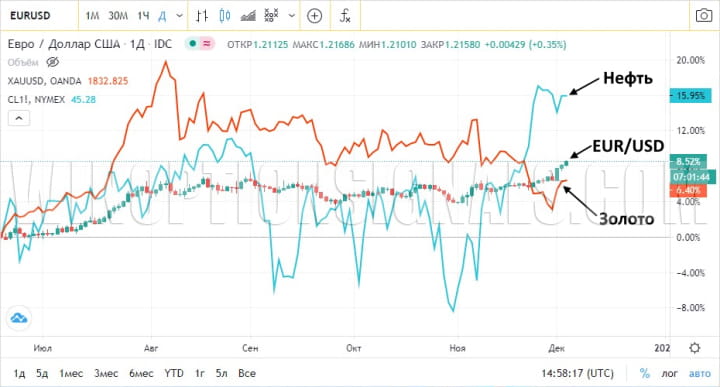The height and width of the screenshot is (387, 720).
Task: Select the point-and-figure chart style icon
Action: [271, 15]
